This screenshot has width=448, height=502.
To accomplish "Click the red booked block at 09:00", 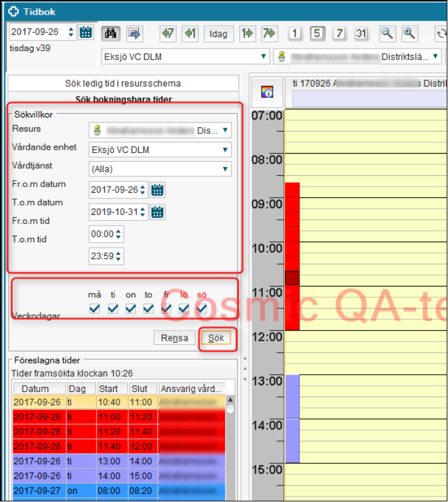I will [x=292, y=209].
